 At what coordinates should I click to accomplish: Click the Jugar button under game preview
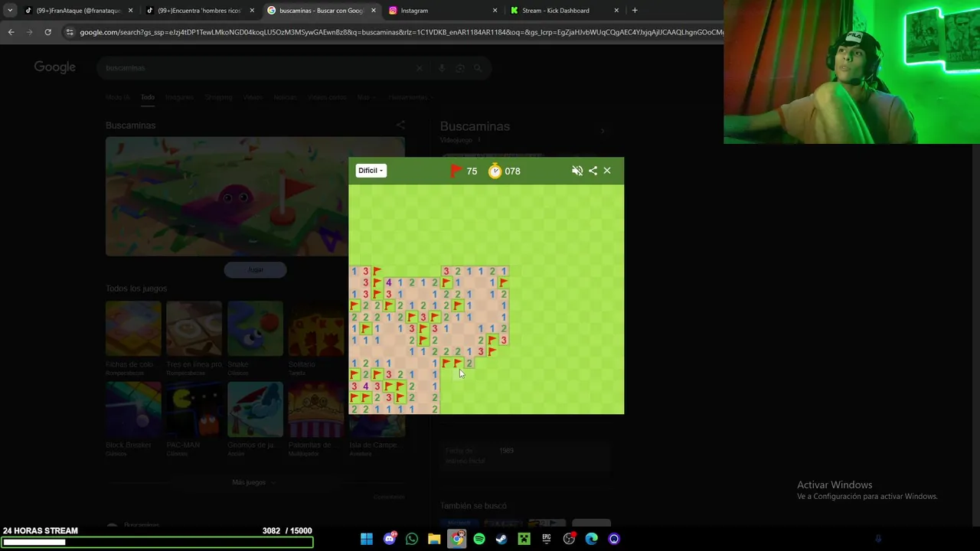click(x=256, y=269)
